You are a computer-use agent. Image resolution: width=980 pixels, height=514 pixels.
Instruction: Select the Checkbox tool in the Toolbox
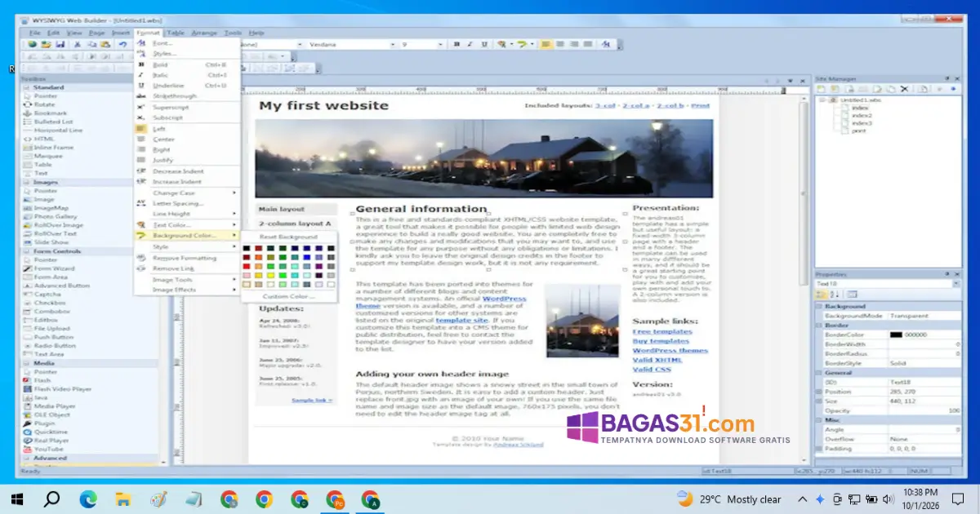[49, 303]
